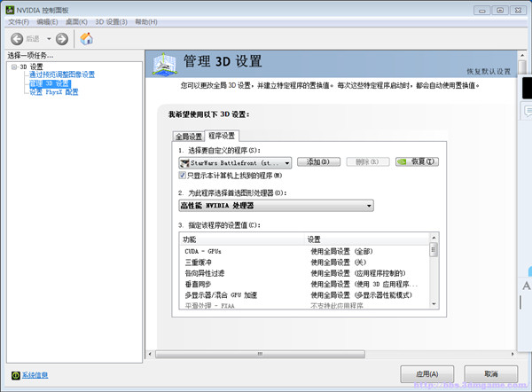Screen dimensions: 532x392
Task: Select the 多显示器/混合 GPU 加速 row
Action: (x=304, y=295)
